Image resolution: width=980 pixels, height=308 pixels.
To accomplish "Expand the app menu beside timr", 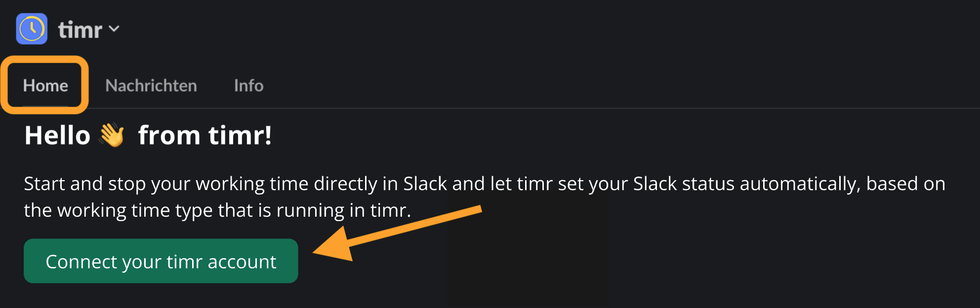I will click(114, 29).
